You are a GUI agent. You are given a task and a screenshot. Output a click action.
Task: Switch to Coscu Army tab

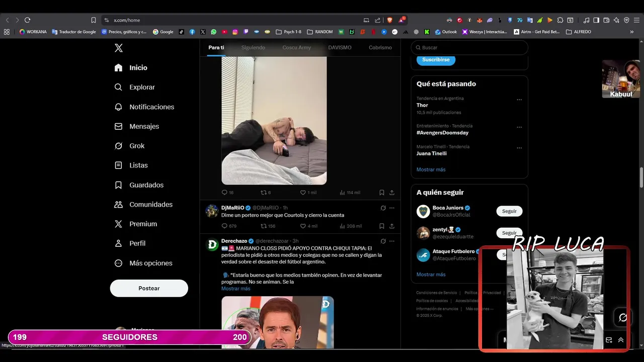[296, 47]
